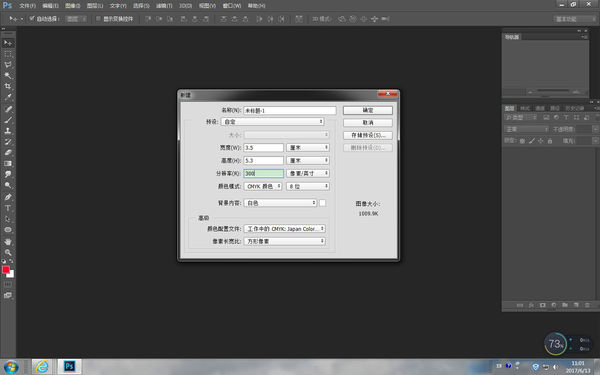Click the 3D 模式 label in the options bar
The height and width of the screenshot is (375, 600).
click(x=321, y=18)
